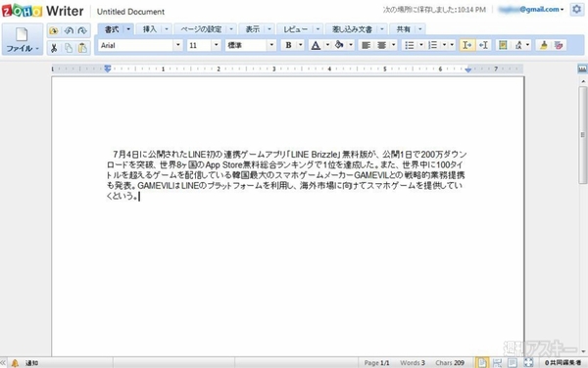Toggle bulleted list
The image size is (588, 368).
pos(410,45)
